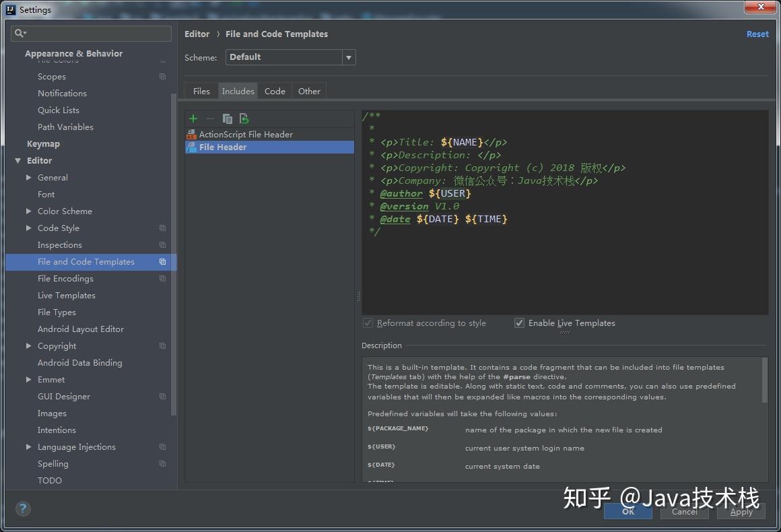Click the remove template minus icon
The height and width of the screenshot is (532, 781).
(x=209, y=119)
